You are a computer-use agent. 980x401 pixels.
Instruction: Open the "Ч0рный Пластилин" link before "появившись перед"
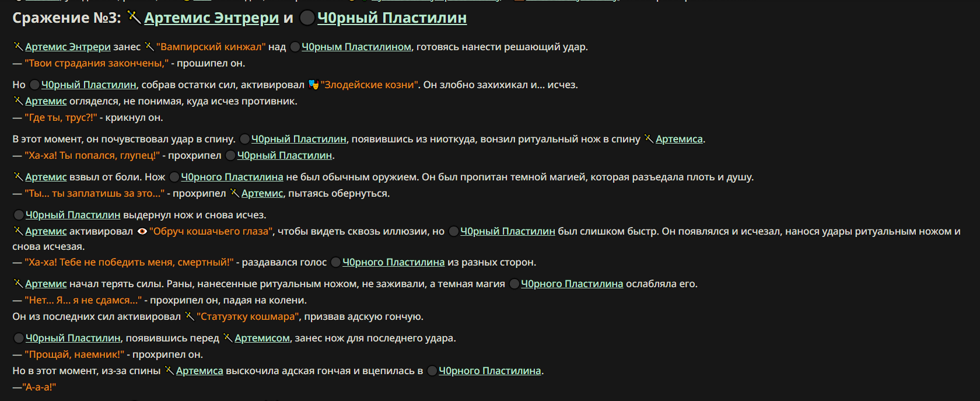click(73, 338)
